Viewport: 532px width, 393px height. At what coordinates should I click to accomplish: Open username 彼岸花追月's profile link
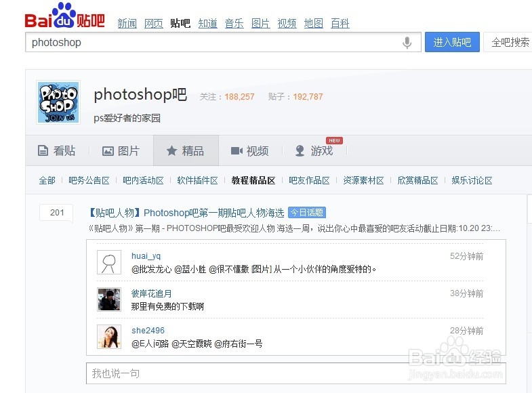pos(151,293)
